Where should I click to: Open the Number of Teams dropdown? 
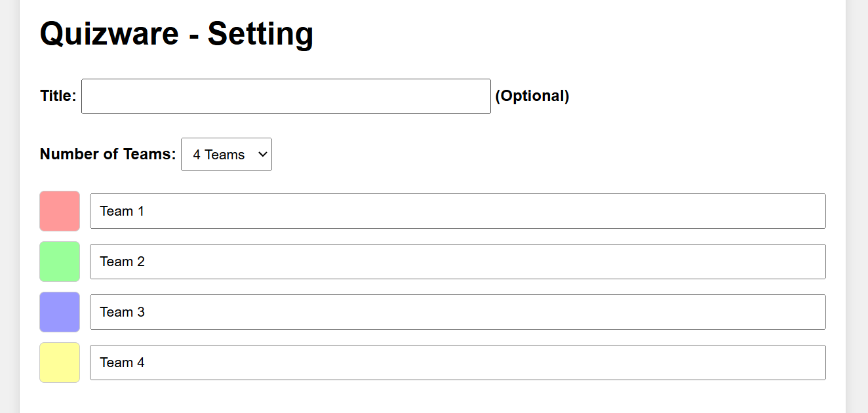(x=226, y=155)
